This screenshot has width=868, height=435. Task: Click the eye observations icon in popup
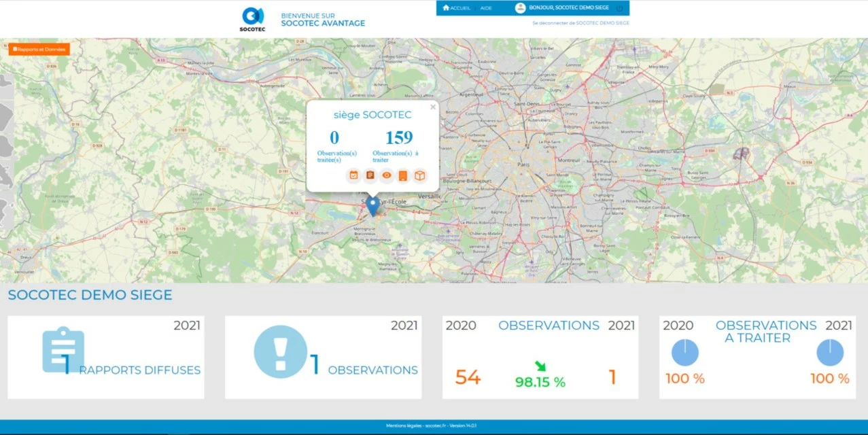click(387, 175)
